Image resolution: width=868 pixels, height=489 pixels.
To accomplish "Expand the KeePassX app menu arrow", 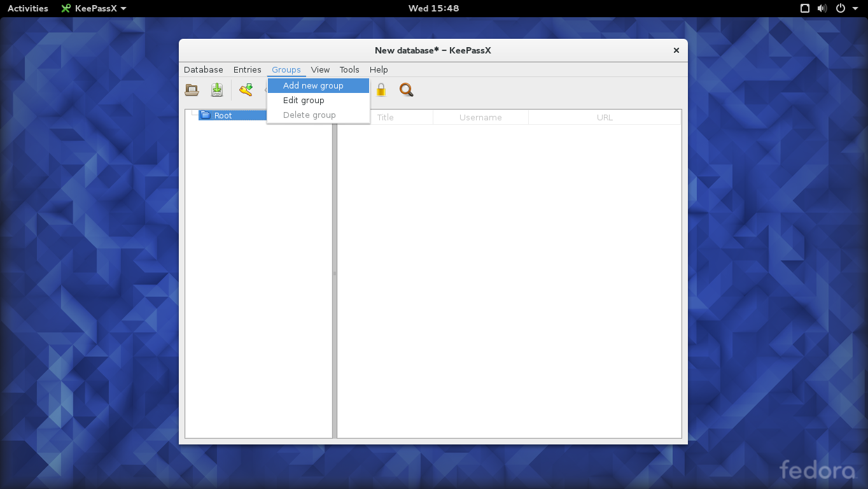I will (123, 8).
